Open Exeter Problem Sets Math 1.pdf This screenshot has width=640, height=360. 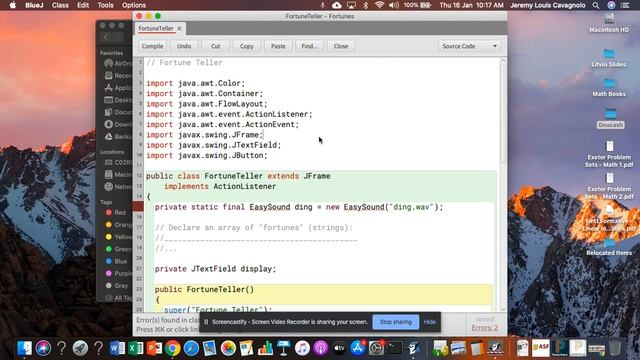tap(609, 154)
